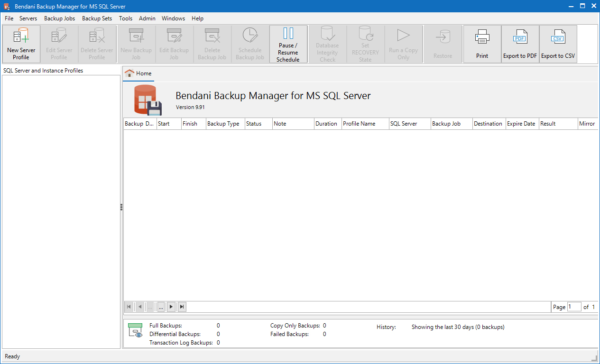Image resolution: width=600 pixels, height=364 pixels.
Task: Sort by the Profile Name column header
Action: pos(364,124)
